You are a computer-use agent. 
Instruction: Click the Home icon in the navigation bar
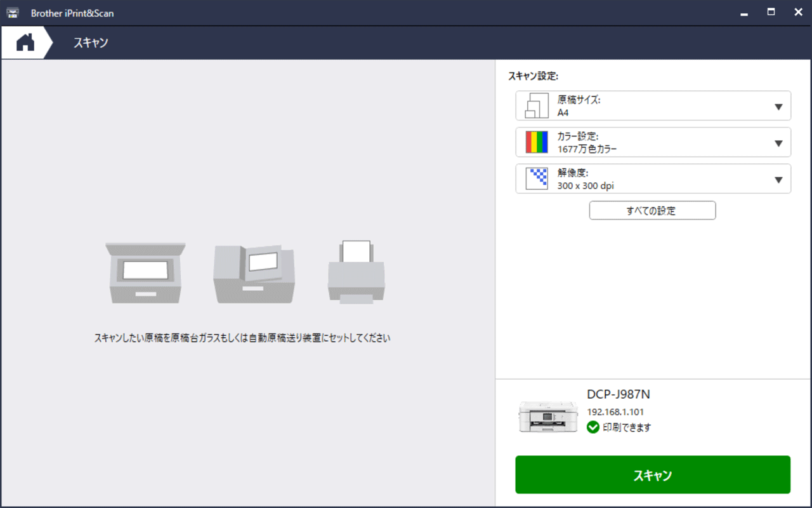point(24,42)
